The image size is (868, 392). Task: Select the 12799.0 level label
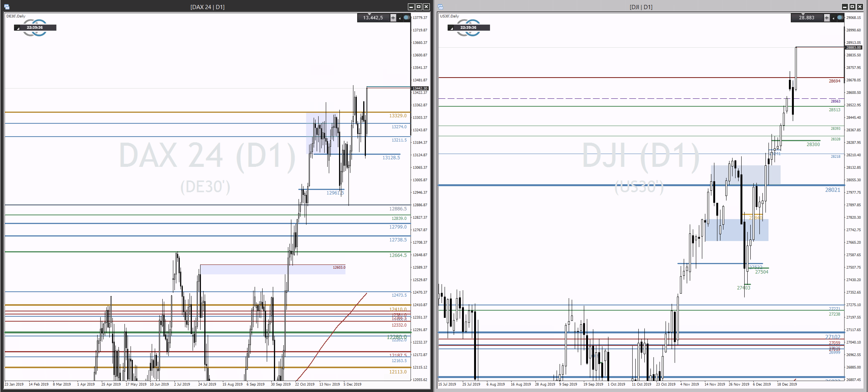click(x=398, y=227)
